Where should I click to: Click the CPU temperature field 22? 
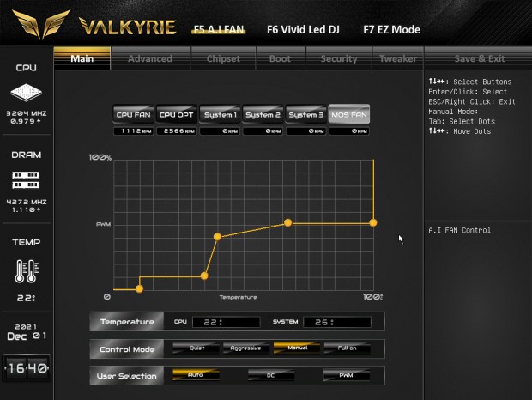pos(227,322)
